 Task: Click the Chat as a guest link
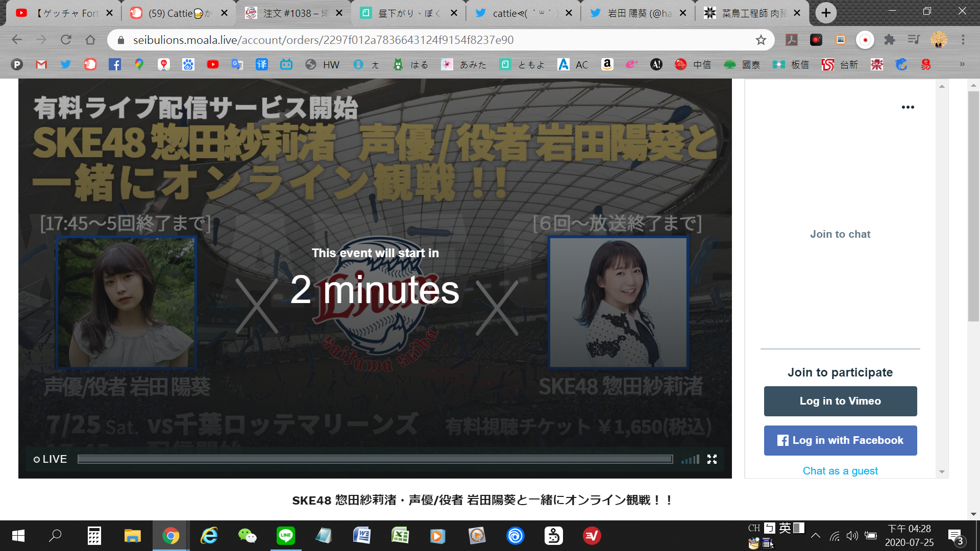[840, 471]
